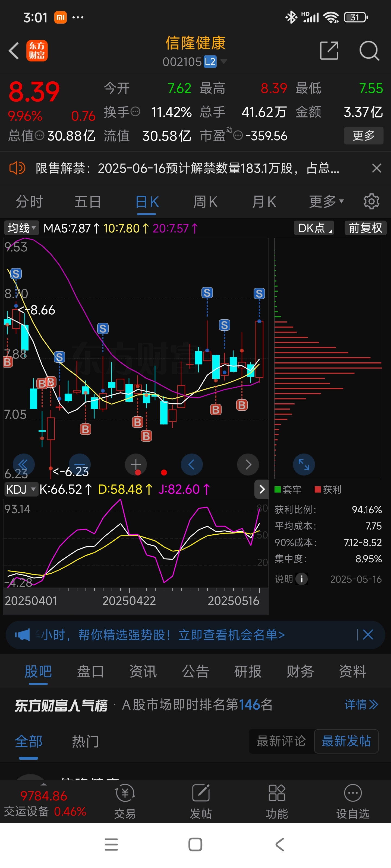The width and height of the screenshot is (391, 868).
Task: Switch to the 五日 chart tab
Action: (x=88, y=202)
